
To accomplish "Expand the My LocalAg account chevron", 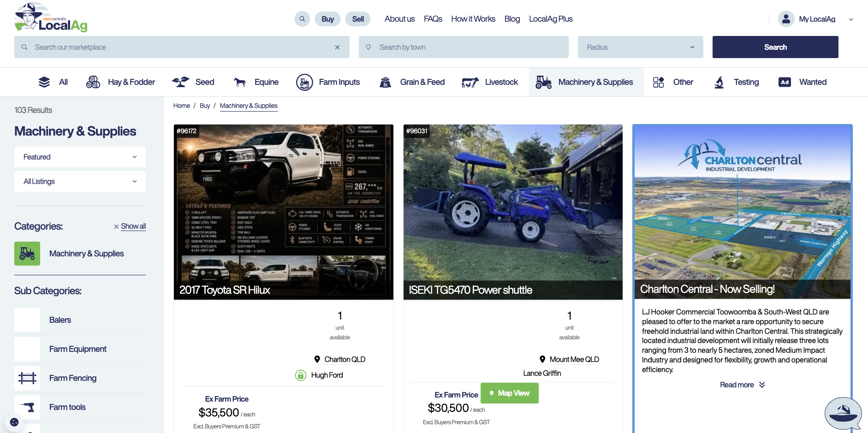I will click(851, 19).
